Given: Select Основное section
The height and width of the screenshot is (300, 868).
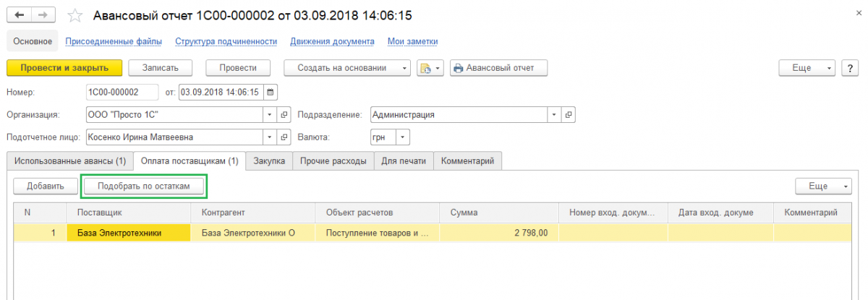Looking at the screenshot, I should [x=33, y=41].
